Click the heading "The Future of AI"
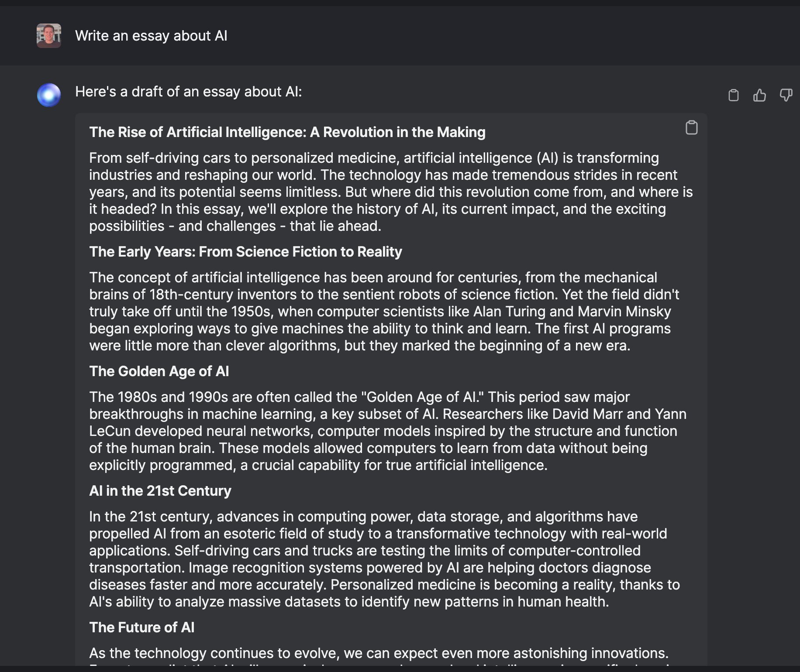Viewport: 800px width, 672px height. [x=142, y=627]
